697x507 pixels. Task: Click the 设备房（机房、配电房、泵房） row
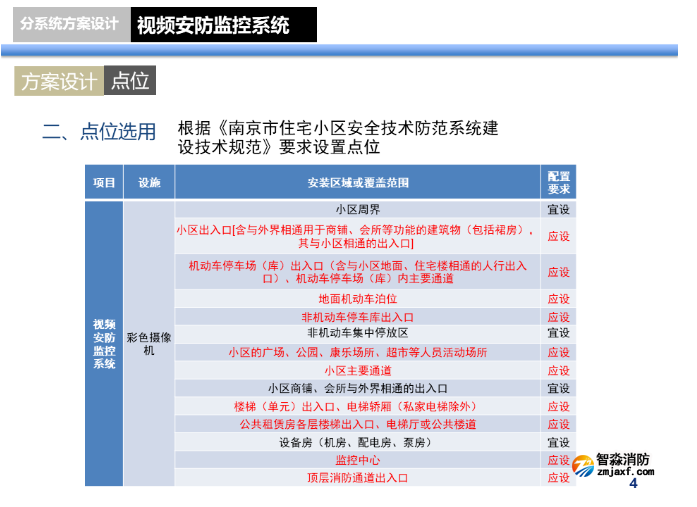pos(357,442)
